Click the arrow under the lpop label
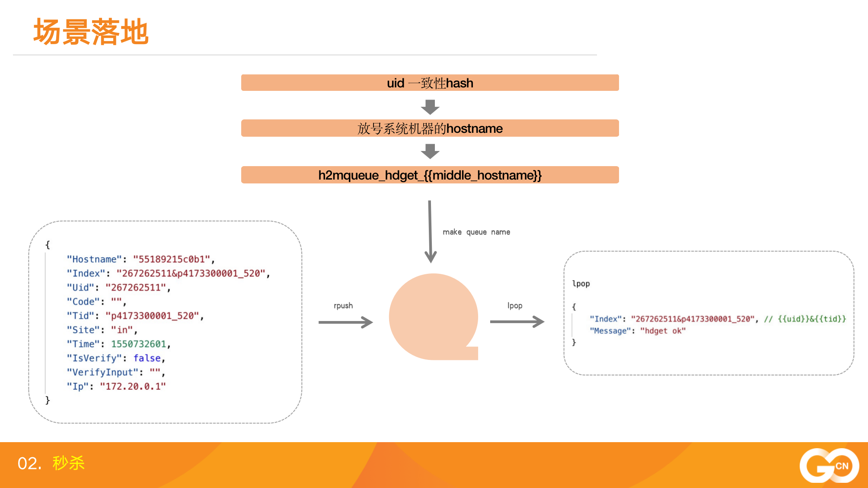 click(x=517, y=321)
